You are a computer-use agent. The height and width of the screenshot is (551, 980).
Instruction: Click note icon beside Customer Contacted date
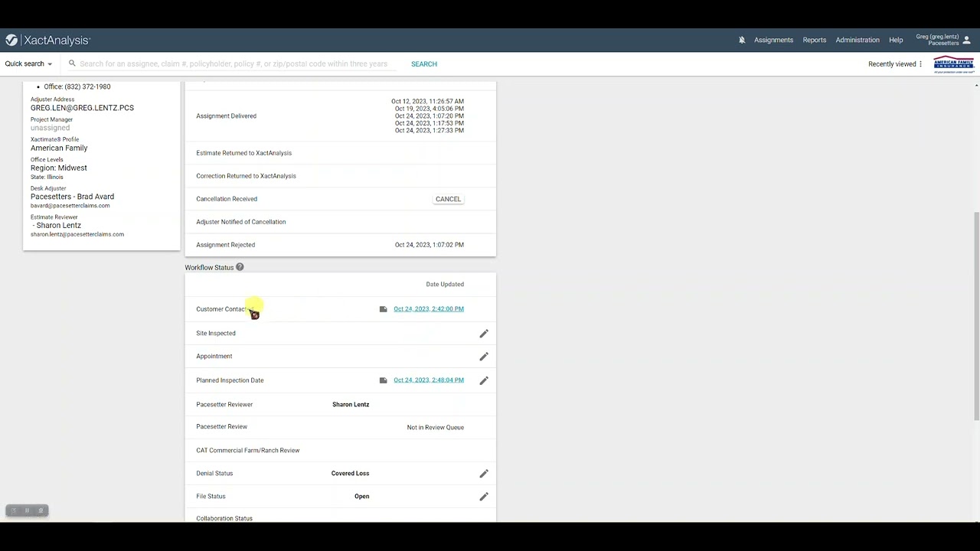pyautogui.click(x=383, y=309)
